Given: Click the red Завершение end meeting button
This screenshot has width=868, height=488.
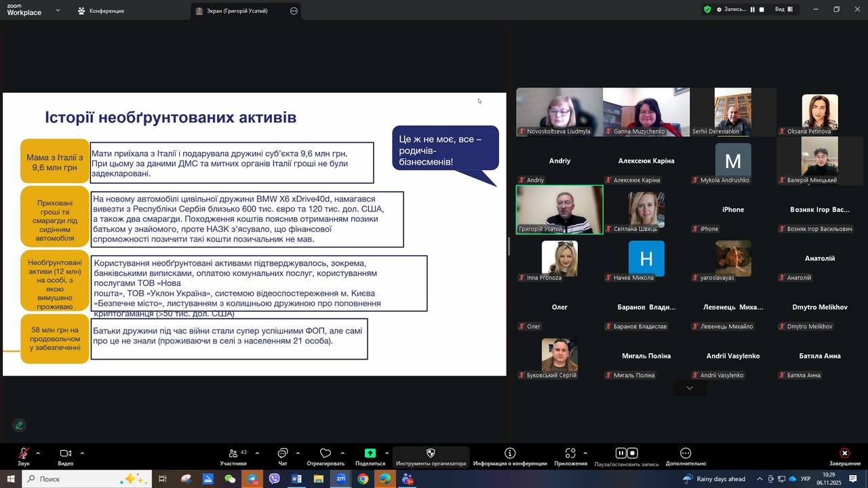Looking at the screenshot, I should pyautogui.click(x=844, y=453).
